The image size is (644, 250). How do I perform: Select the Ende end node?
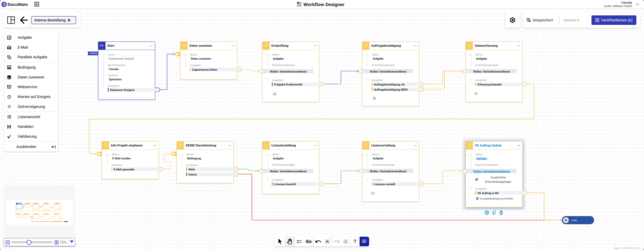578,220
